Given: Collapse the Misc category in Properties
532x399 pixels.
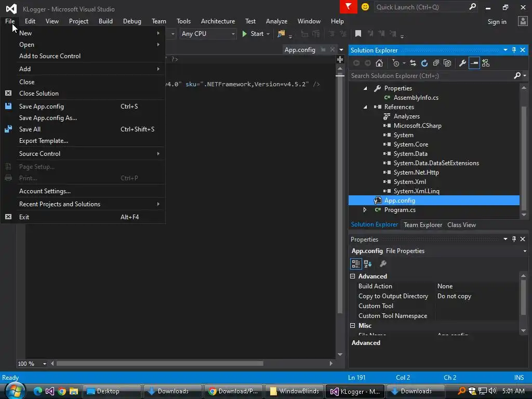Looking at the screenshot, I should click(x=353, y=326).
